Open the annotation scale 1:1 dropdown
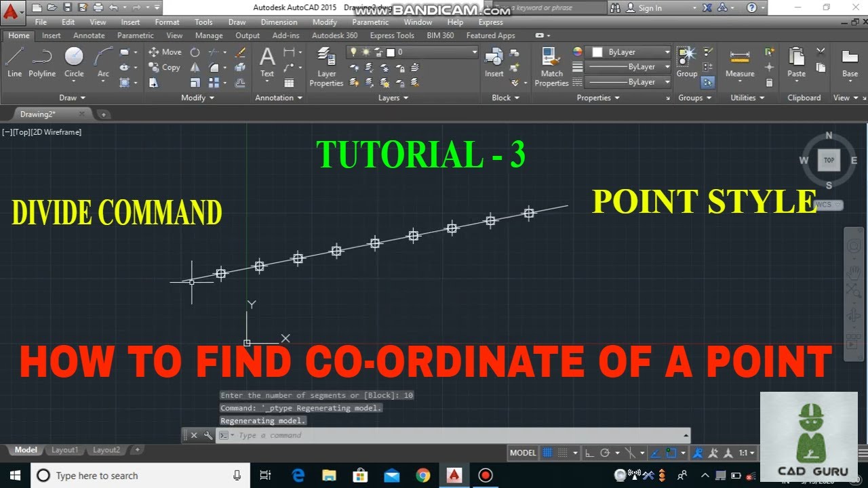The height and width of the screenshot is (488, 868). pyautogui.click(x=747, y=453)
